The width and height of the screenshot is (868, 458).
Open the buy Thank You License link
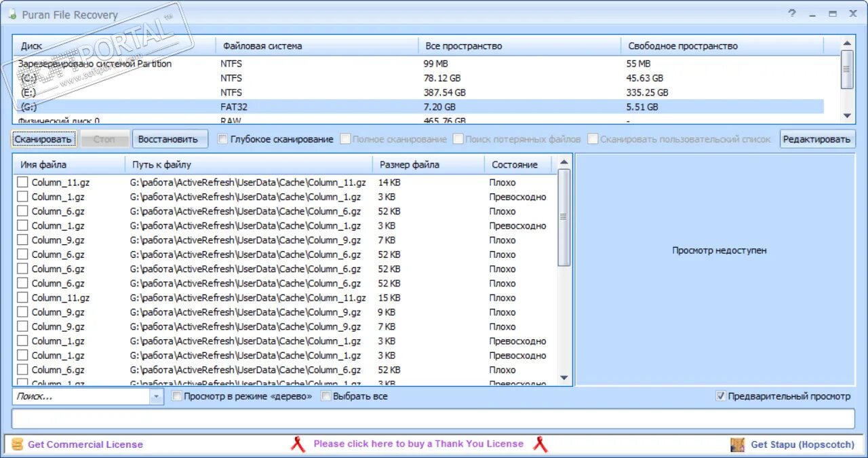(418, 444)
